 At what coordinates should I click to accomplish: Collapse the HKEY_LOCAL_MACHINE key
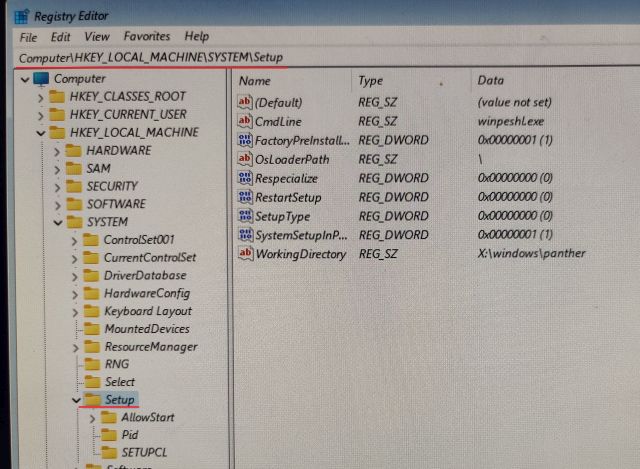point(40,133)
